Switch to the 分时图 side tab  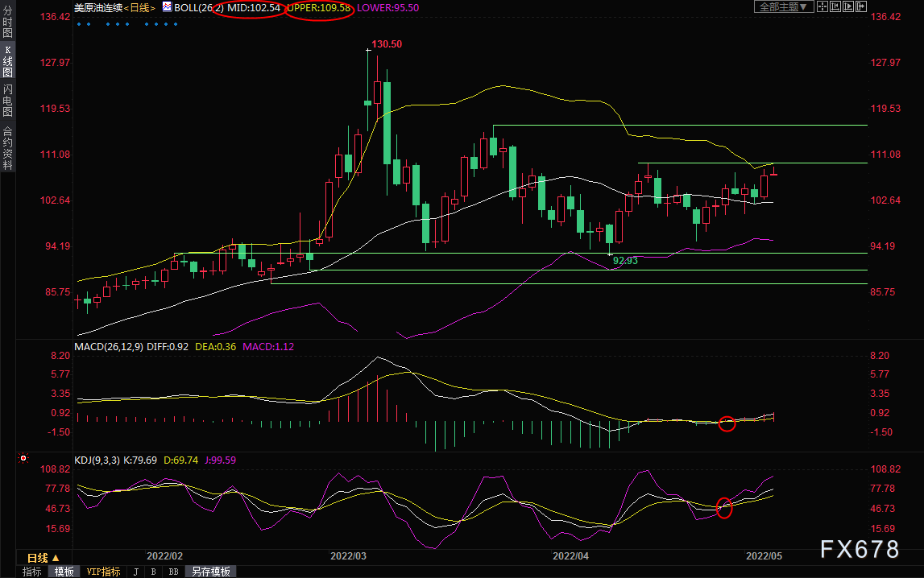8,23
